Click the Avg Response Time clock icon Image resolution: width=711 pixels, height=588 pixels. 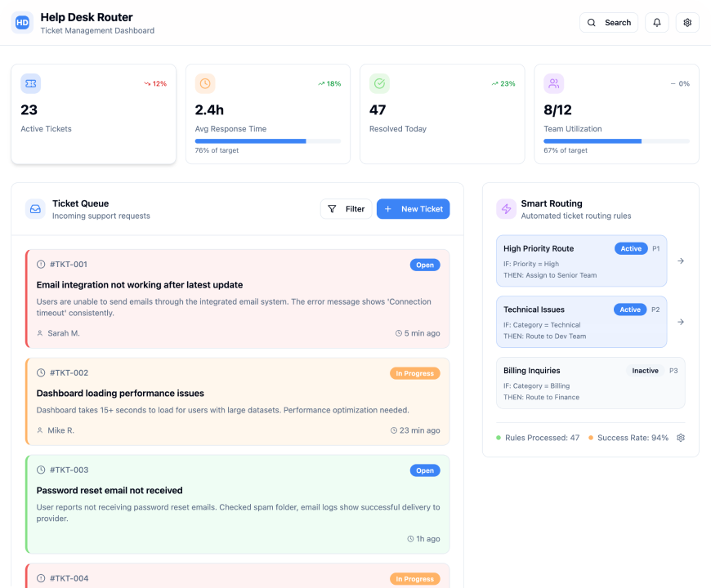(205, 84)
